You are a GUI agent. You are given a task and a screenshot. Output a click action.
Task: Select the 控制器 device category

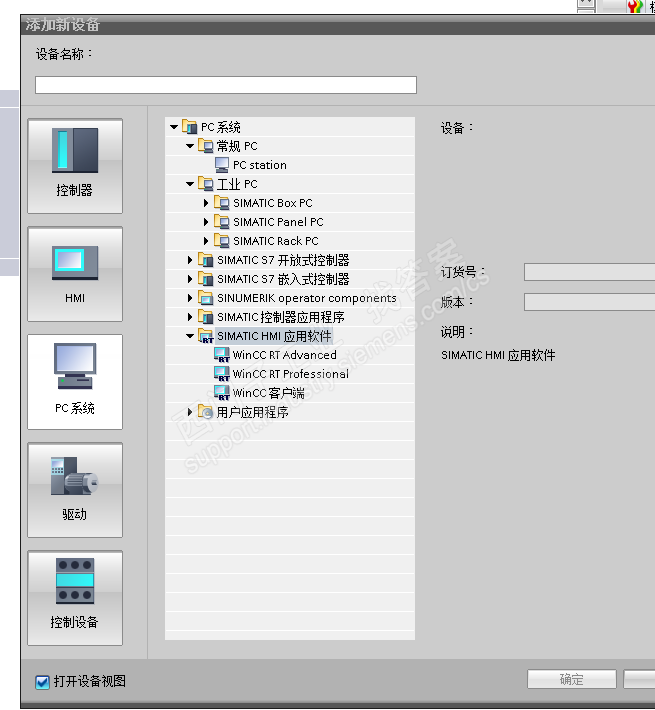[75, 166]
